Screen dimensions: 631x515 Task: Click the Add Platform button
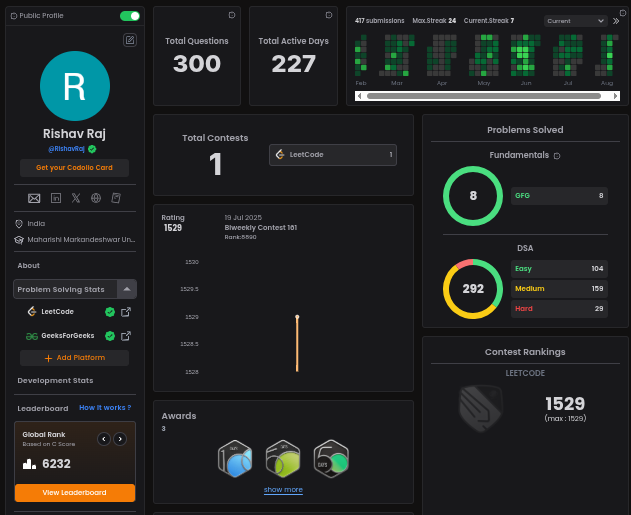[x=74, y=358]
